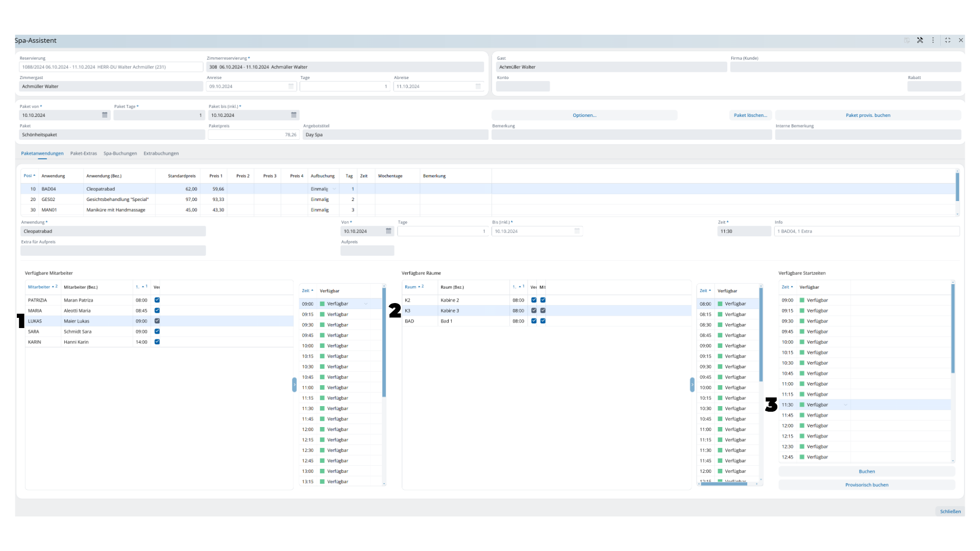Image resolution: width=980 pixels, height=551 pixels.
Task: Open the three-dot more options menu
Action: point(933,40)
